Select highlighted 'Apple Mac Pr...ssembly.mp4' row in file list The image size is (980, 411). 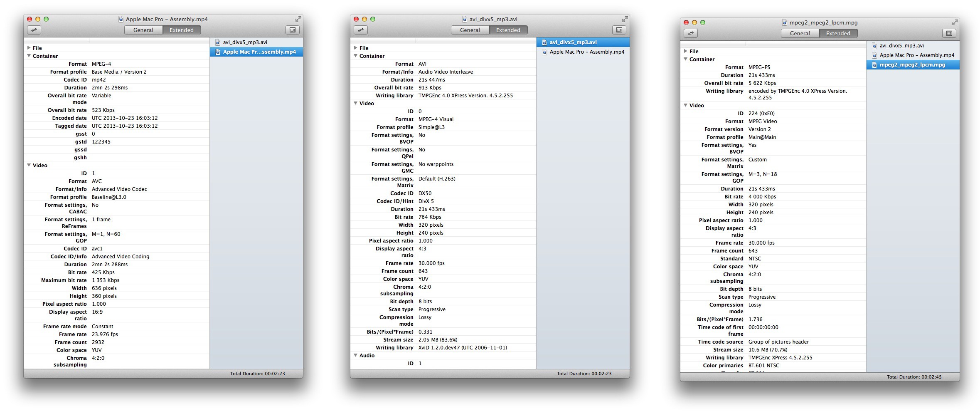pos(256,52)
